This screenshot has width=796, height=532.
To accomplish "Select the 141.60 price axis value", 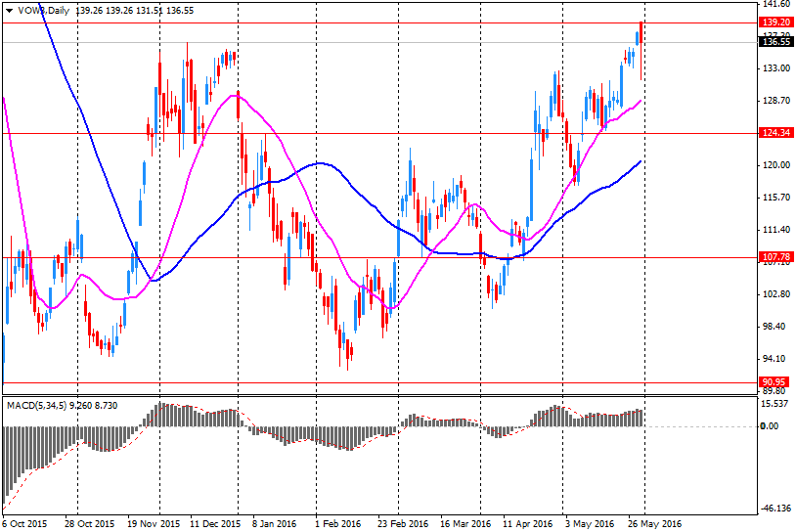I will point(776,4).
